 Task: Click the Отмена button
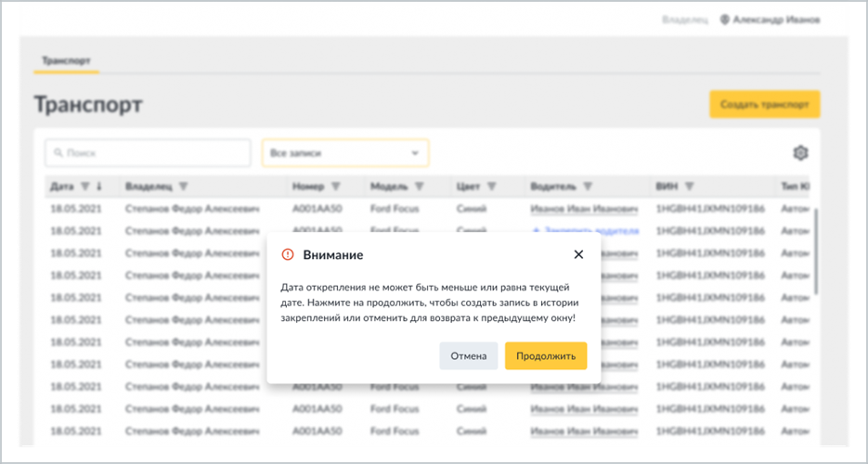coord(468,355)
